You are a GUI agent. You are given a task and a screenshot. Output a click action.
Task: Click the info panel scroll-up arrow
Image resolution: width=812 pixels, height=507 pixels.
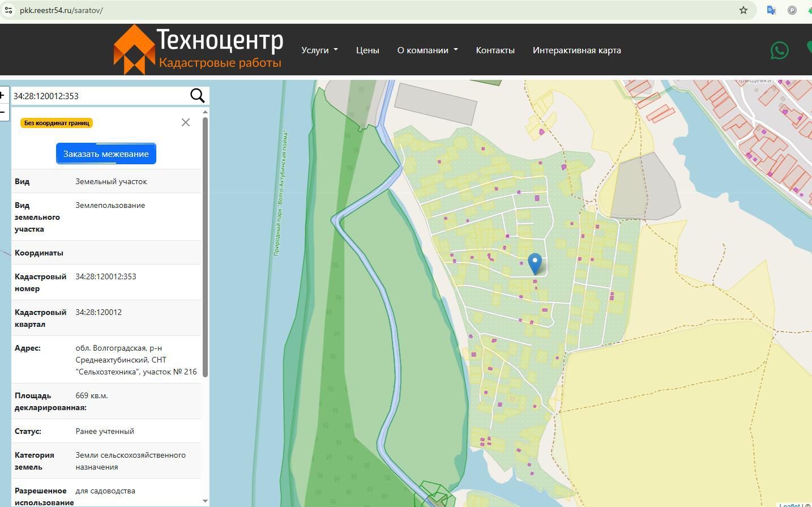[205, 112]
